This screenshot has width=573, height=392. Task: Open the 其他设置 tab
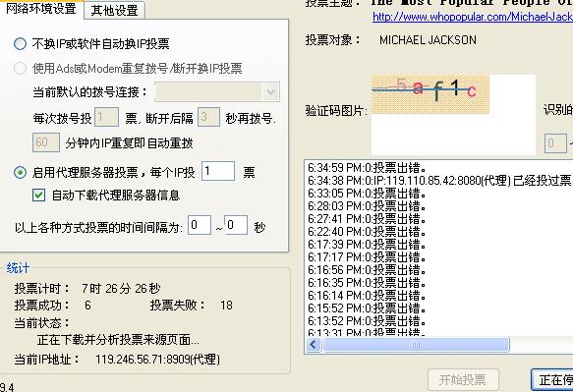(115, 10)
